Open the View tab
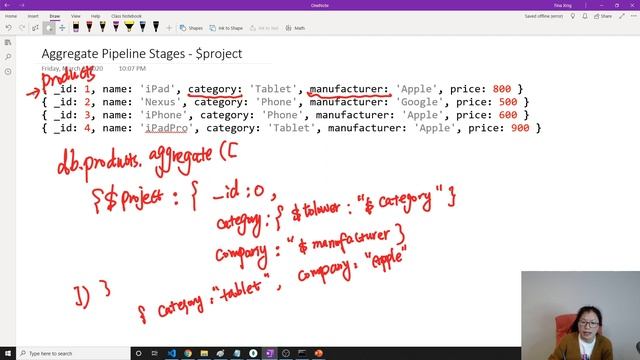The image size is (640, 360). point(76,16)
